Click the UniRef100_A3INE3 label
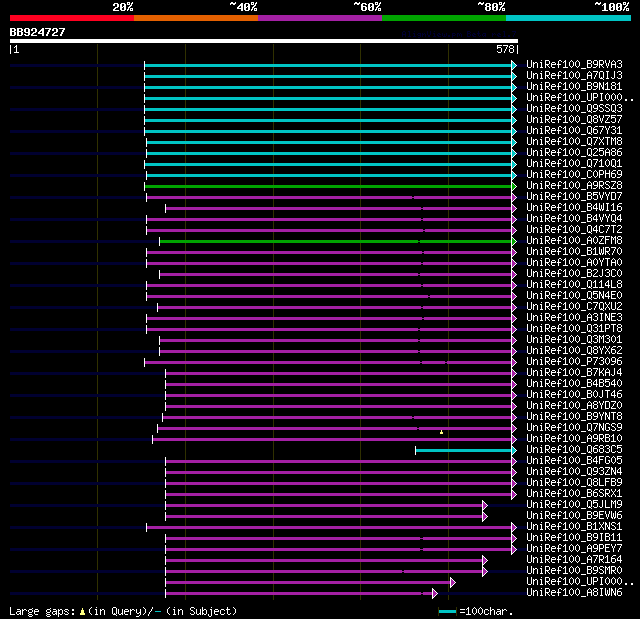The image size is (640, 619). [x=574, y=318]
